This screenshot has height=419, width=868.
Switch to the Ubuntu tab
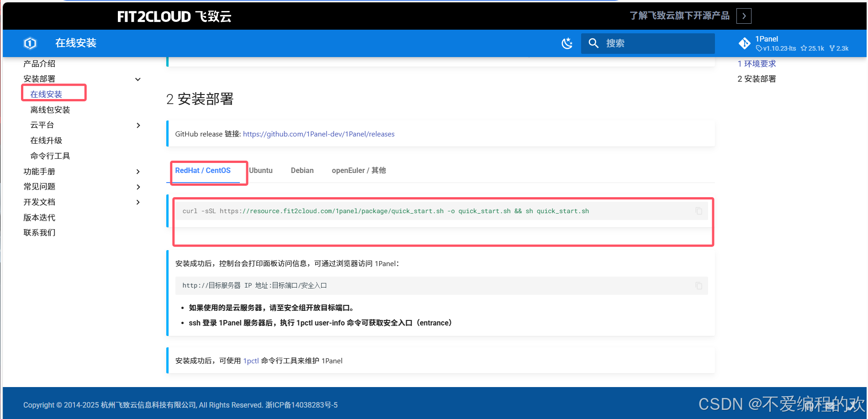(261, 171)
